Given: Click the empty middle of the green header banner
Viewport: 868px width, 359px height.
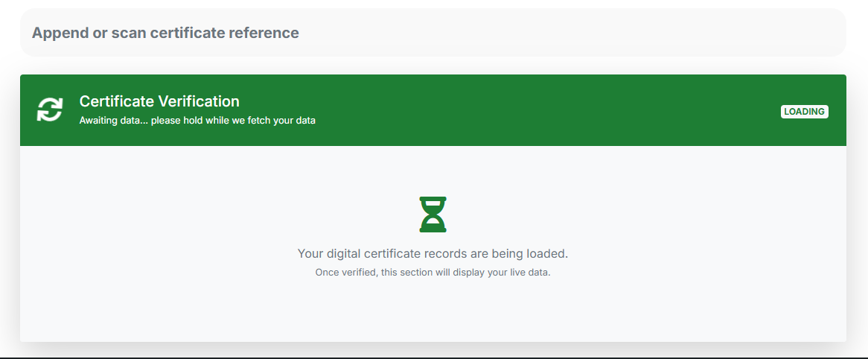Looking at the screenshot, I should click(x=521, y=110).
